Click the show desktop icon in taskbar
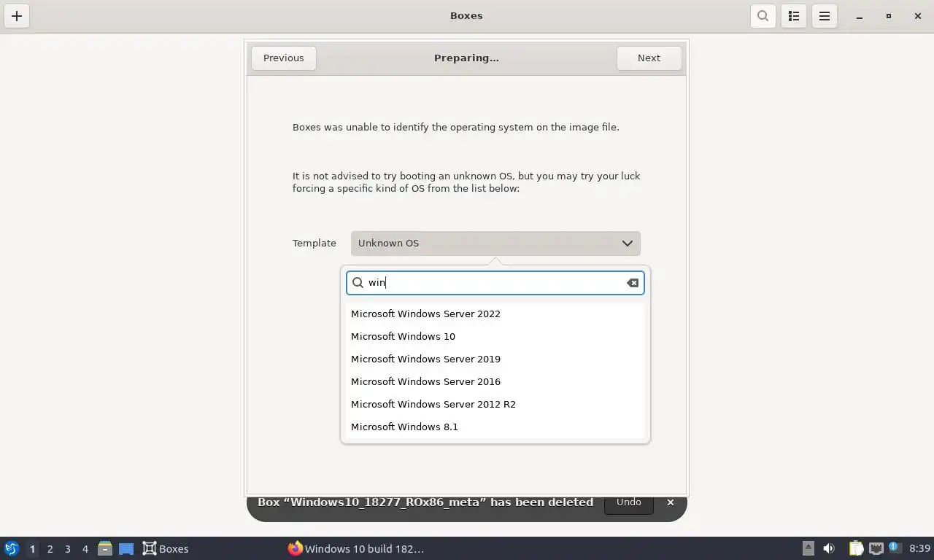The image size is (934, 560). click(x=126, y=549)
